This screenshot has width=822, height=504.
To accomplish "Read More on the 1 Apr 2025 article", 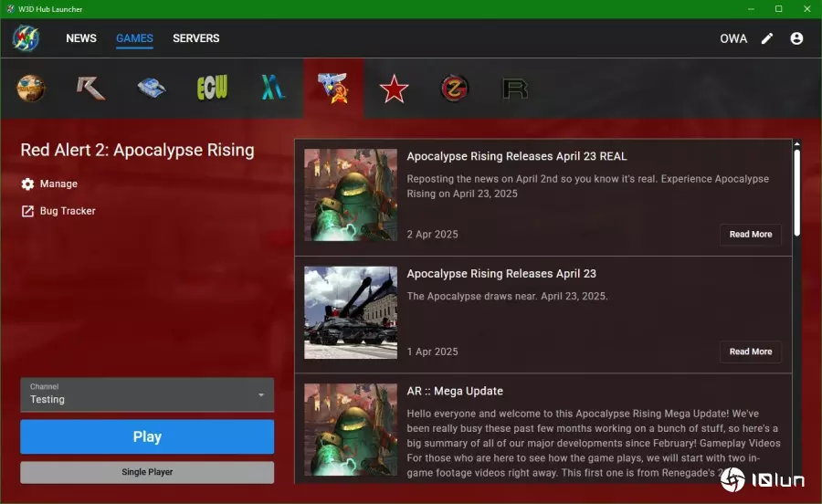I will coord(750,352).
